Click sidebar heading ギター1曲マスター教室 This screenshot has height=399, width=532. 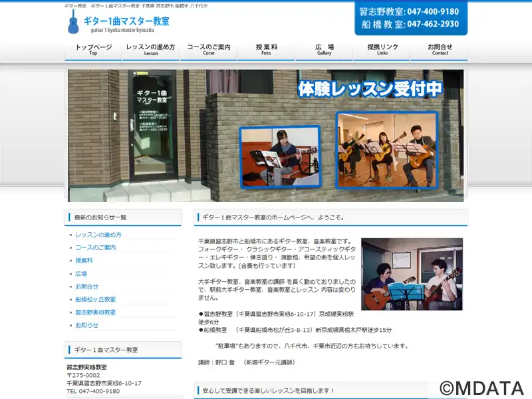[106, 350]
